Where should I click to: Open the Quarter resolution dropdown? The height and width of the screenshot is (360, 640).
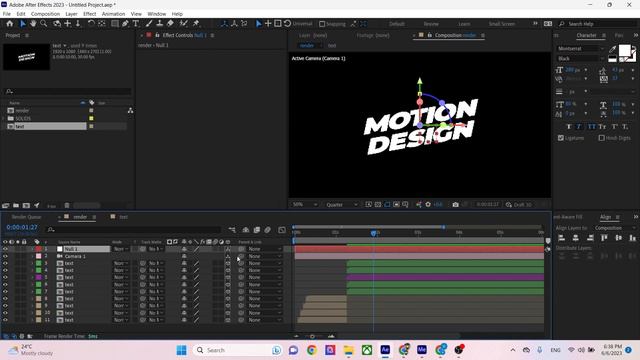pos(341,204)
